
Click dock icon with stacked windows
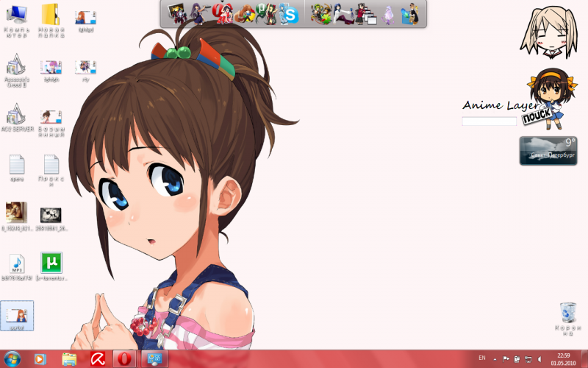[x=366, y=14]
